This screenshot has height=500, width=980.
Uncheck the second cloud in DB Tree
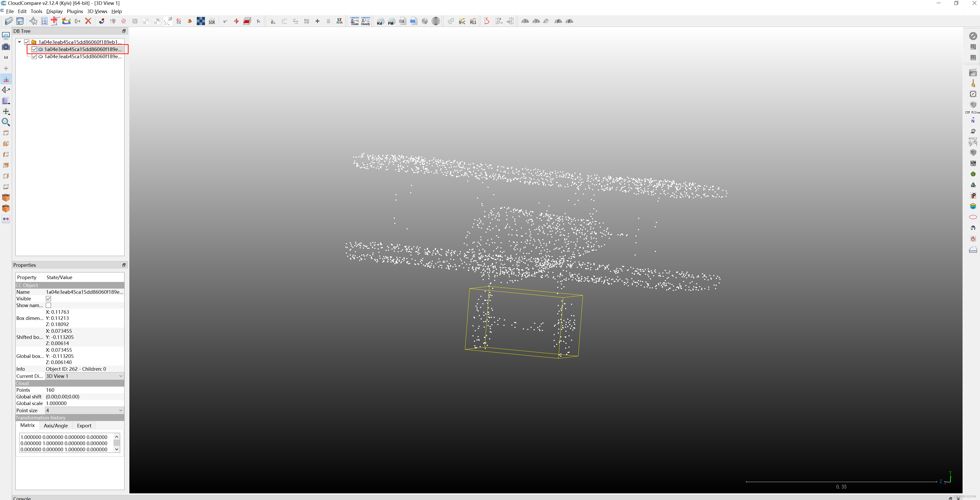coord(34,56)
